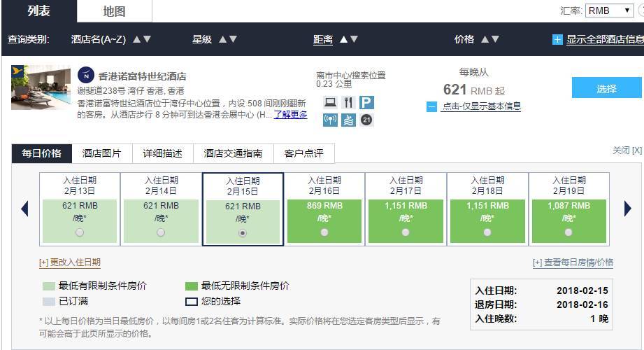Sort price ascending arrow

click(x=485, y=39)
